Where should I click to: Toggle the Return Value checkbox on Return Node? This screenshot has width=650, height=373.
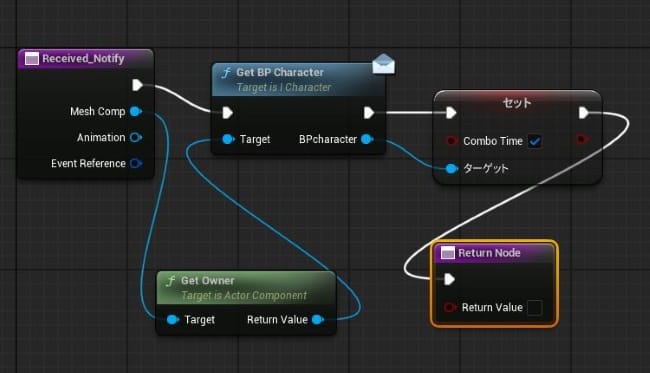(535, 308)
